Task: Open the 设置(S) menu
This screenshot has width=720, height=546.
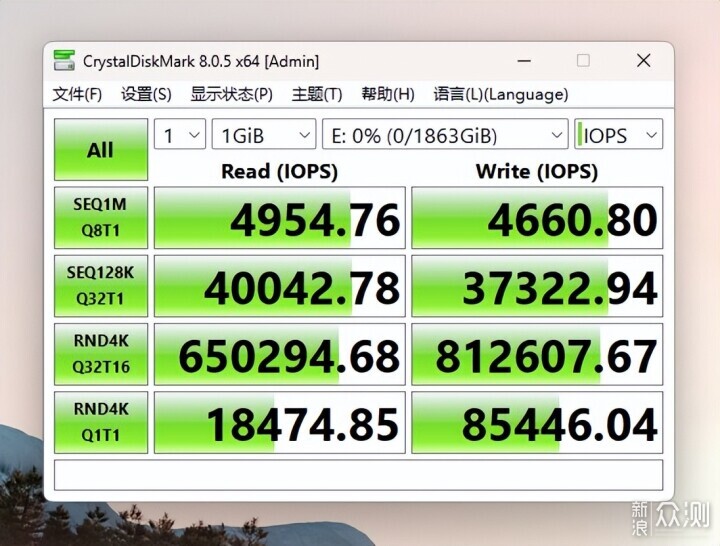Action: [x=146, y=95]
